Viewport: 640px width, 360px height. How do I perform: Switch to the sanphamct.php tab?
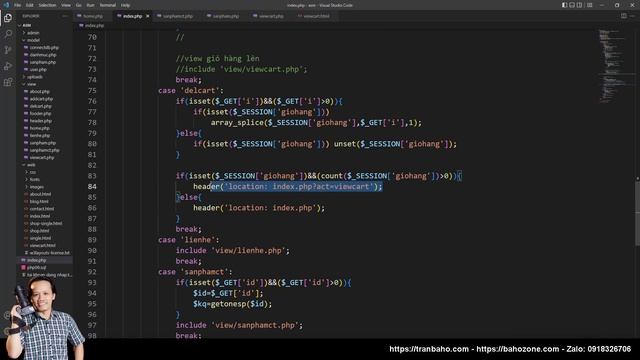coord(177,16)
